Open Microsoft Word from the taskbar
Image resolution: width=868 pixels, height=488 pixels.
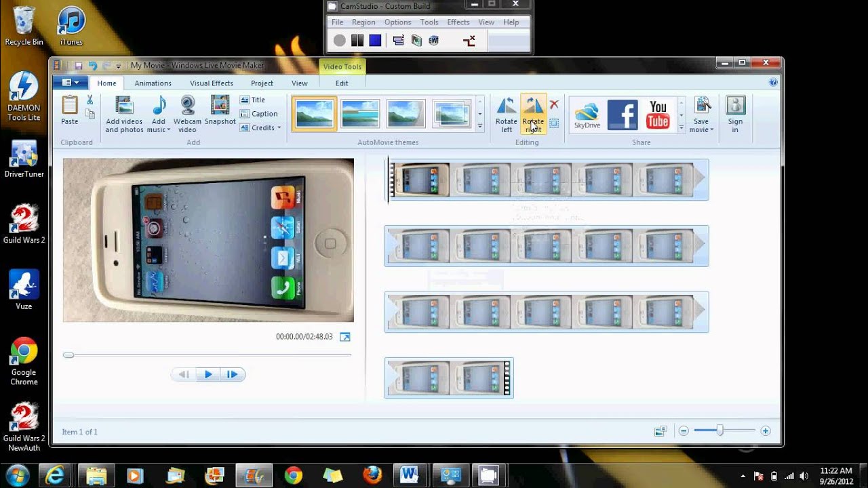click(x=409, y=475)
